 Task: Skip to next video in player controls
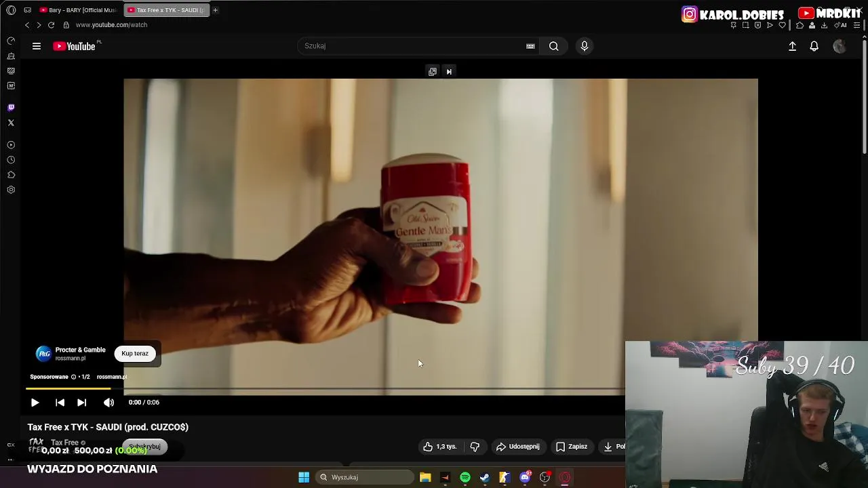(x=81, y=403)
